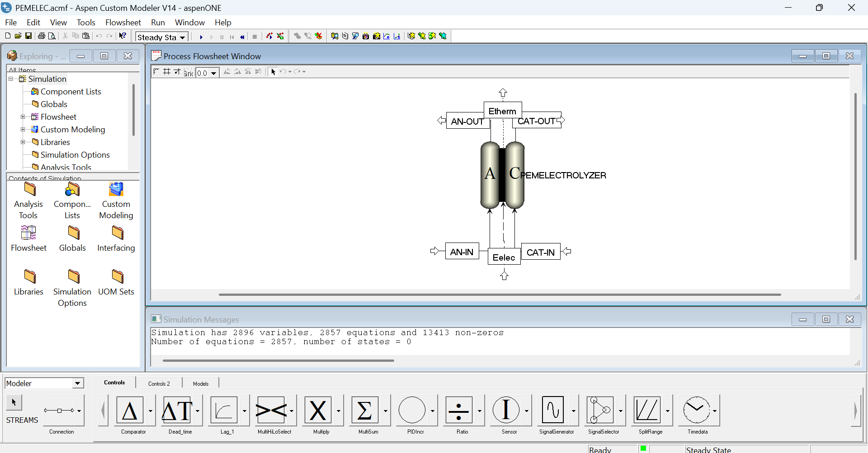The height and width of the screenshot is (453, 868).
Task: Start the run with blue play button
Action: pyautogui.click(x=201, y=37)
